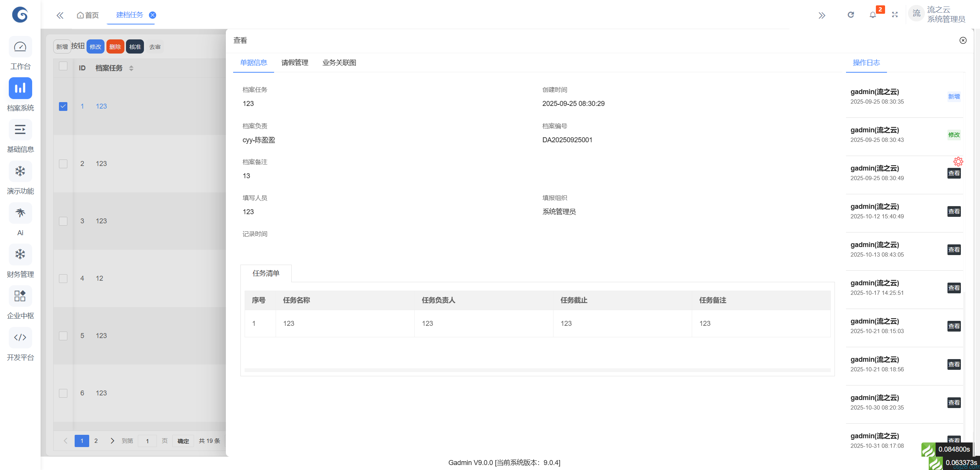Screen dimensions: 980x470
Task: Open the 业务关联图 tab
Action: coord(338,62)
